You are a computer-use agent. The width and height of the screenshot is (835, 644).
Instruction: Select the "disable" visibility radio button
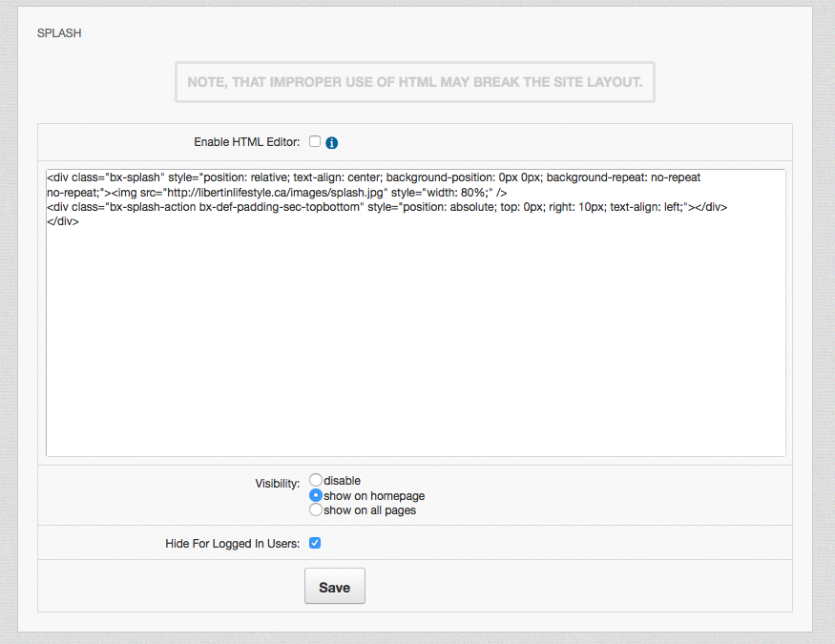tap(316, 481)
